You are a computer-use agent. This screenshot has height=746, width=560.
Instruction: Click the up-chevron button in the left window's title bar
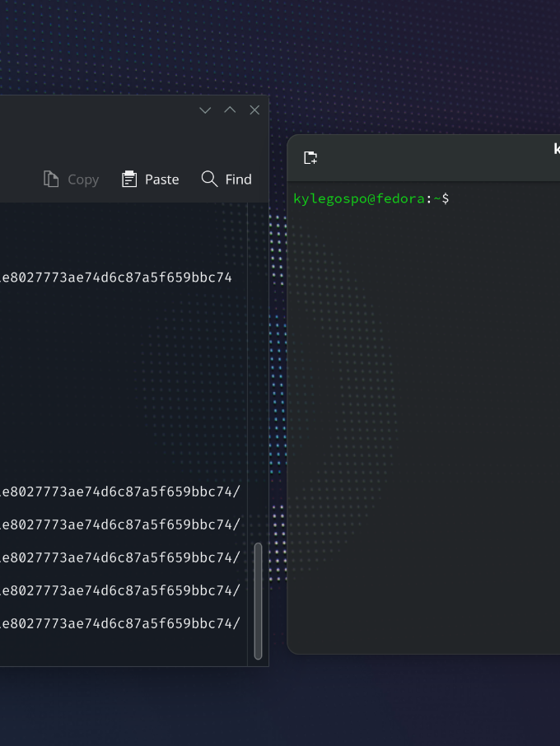pos(230,110)
